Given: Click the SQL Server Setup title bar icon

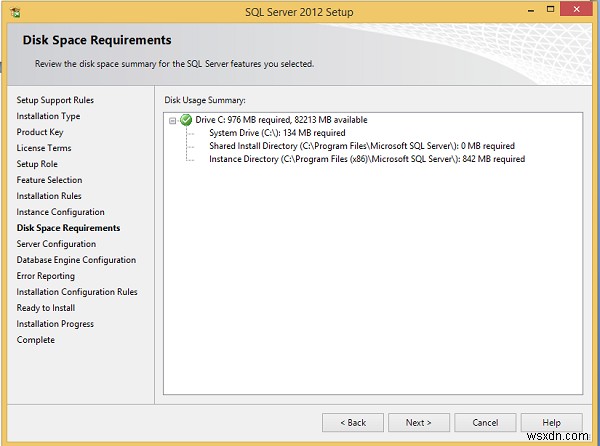Looking at the screenshot, I should pos(16,13).
